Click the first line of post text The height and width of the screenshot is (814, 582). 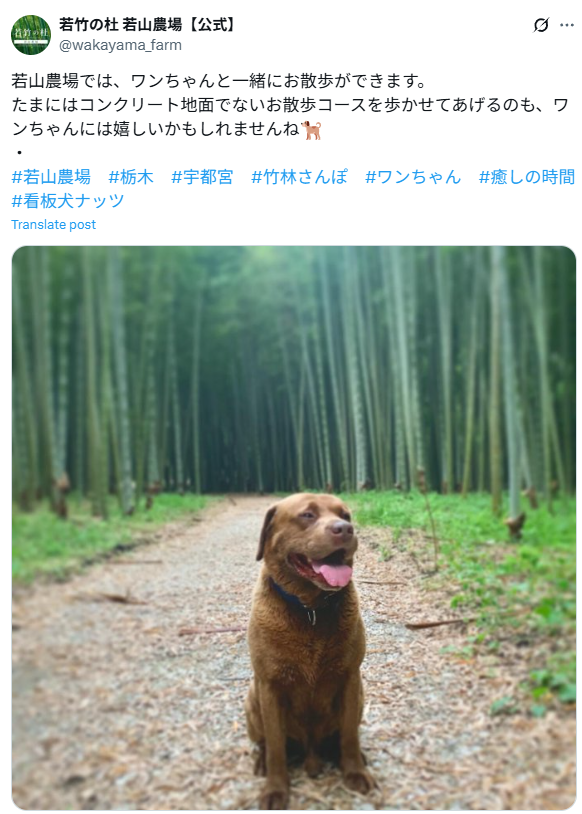pyautogui.click(x=219, y=81)
